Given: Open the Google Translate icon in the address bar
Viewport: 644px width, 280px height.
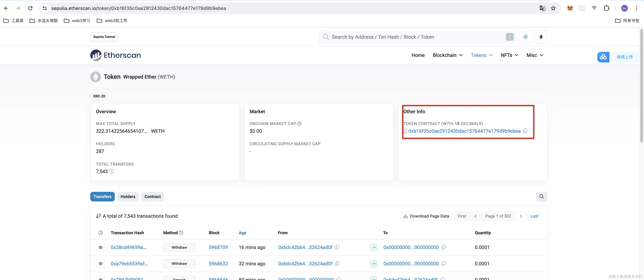Looking at the screenshot, I should pyautogui.click(x=542, y=8).
